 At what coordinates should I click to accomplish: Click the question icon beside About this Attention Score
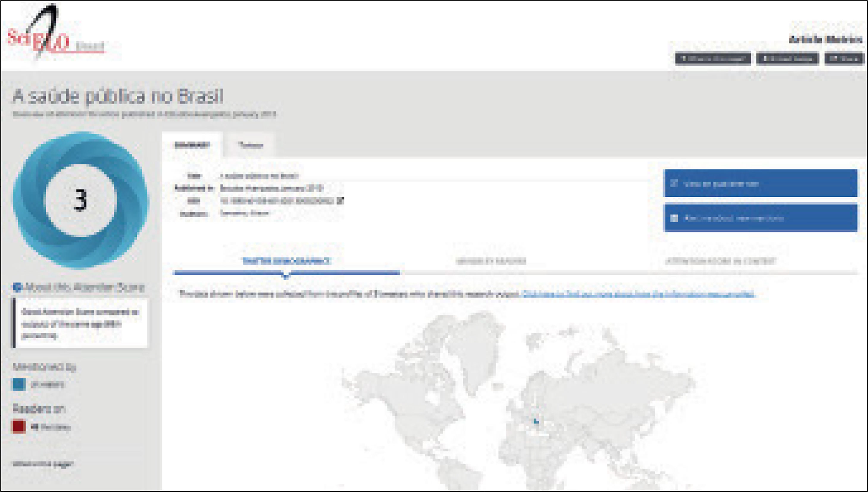point(17,287)
